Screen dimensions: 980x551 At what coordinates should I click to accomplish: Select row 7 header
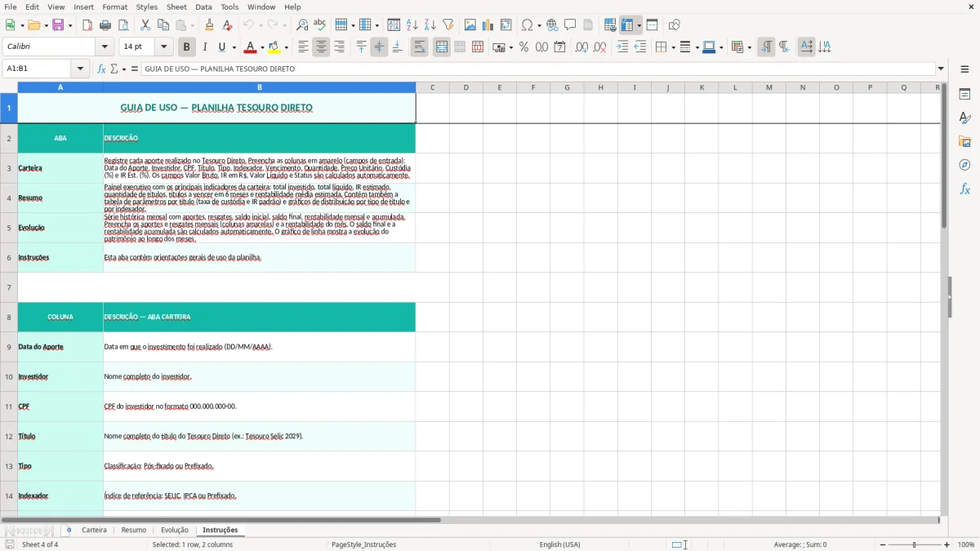point(9,287)
